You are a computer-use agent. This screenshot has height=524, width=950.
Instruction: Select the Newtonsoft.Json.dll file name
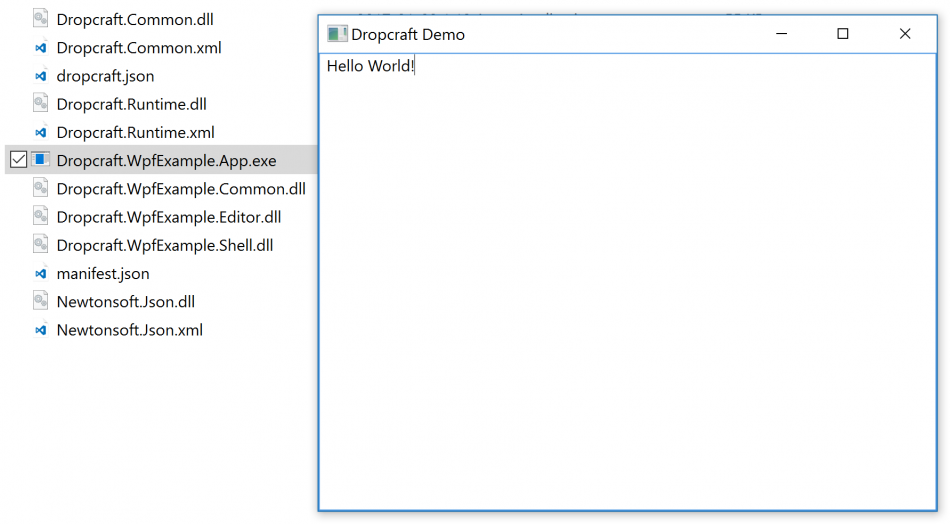pyautogui.click(x=126, y=302)
